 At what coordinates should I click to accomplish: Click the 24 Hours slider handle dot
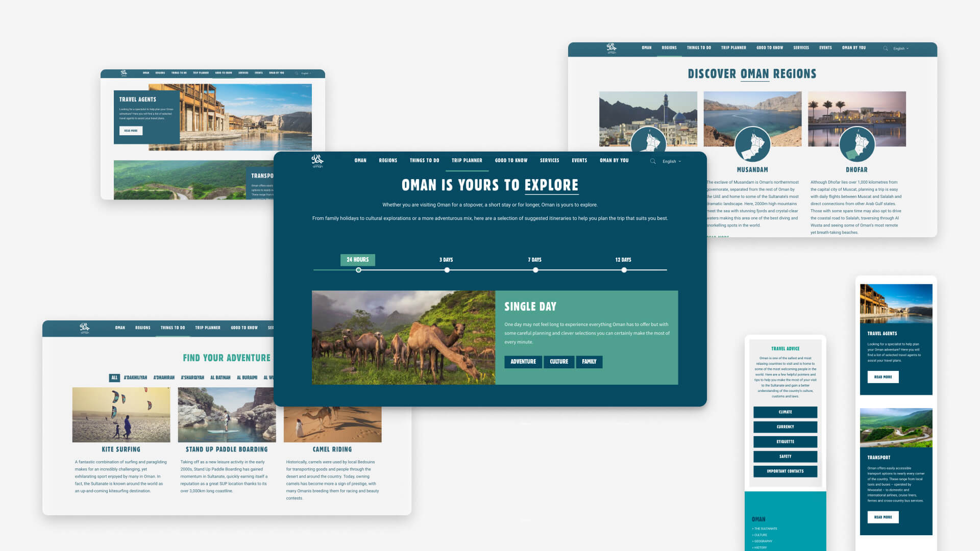coord(358,270)
